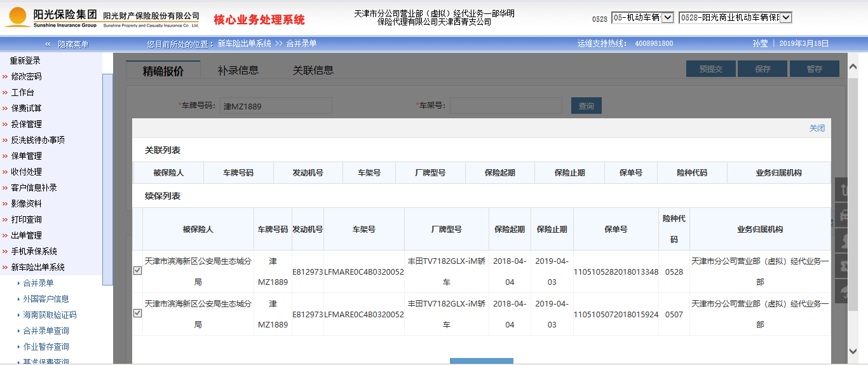
Task: Click the double-arrow hide menu icon
Action: (48, 44)
